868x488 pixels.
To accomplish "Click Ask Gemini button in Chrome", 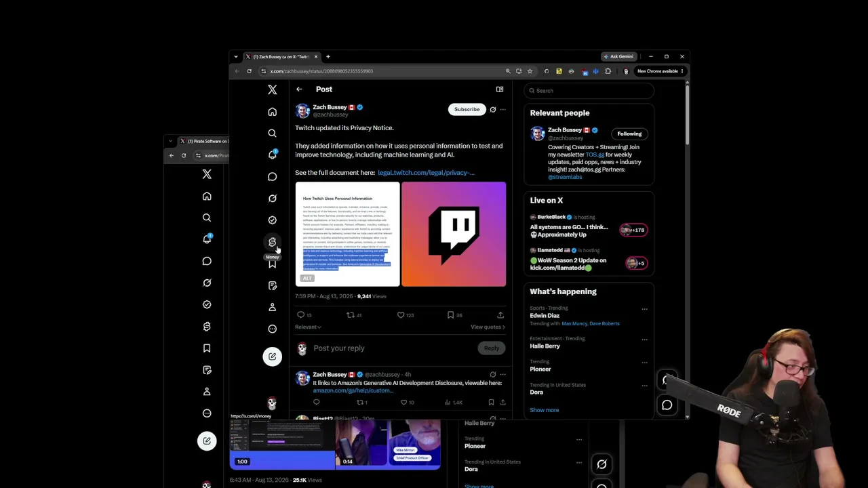I will click(618, 57).
